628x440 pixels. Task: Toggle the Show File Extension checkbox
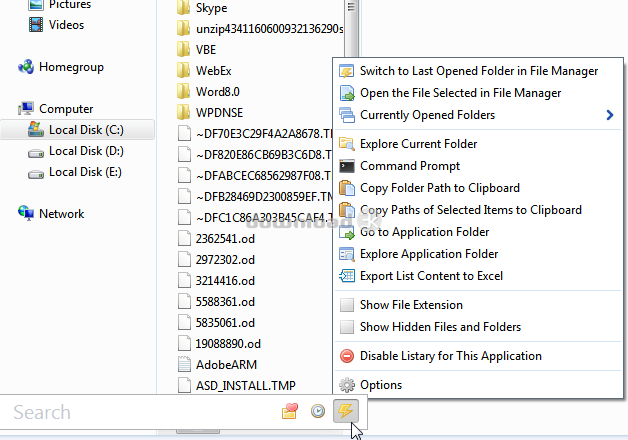(x=347, y=305)
